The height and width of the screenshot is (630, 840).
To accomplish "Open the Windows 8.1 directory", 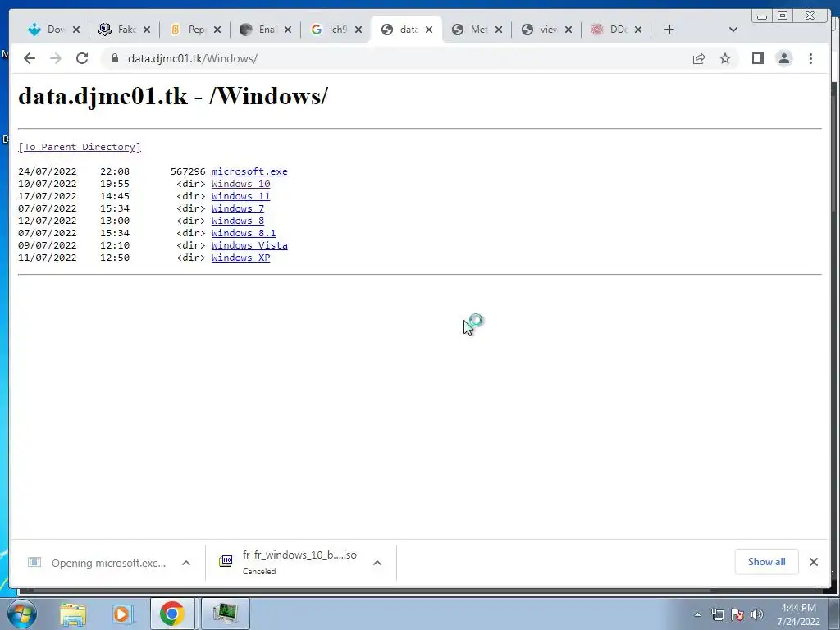I will point(244,233).
